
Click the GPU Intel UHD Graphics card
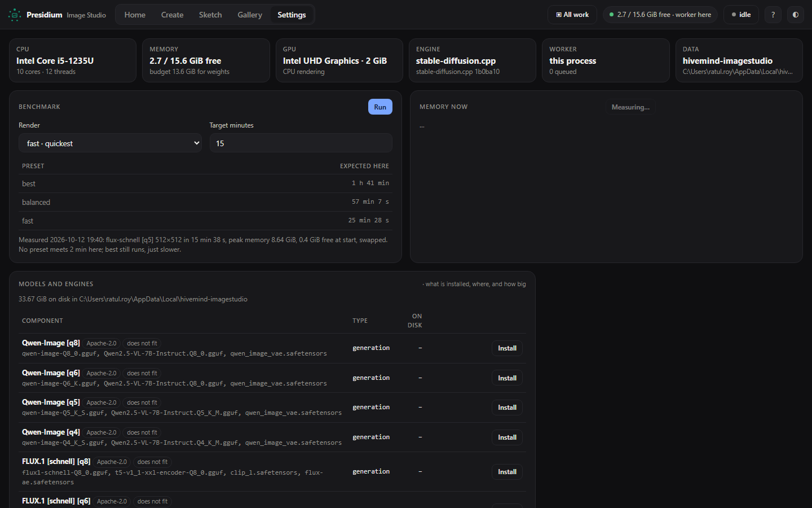click(x=339, y=60)
